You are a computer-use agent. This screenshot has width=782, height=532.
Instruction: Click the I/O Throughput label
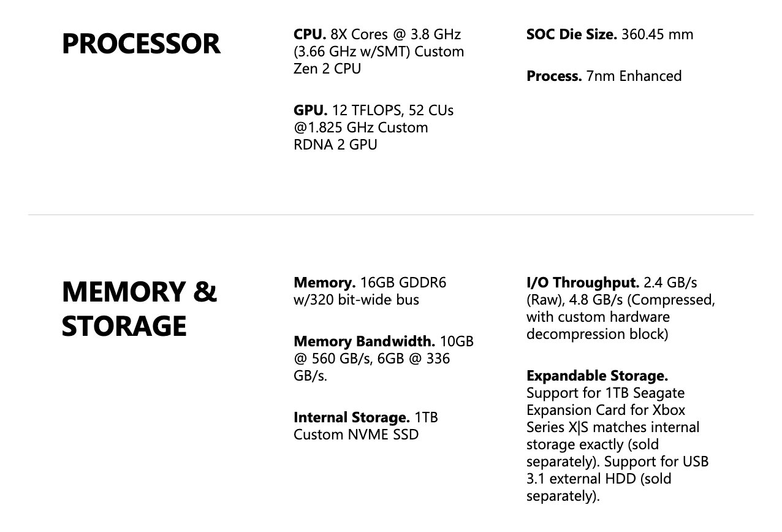(x=583, y=283)
